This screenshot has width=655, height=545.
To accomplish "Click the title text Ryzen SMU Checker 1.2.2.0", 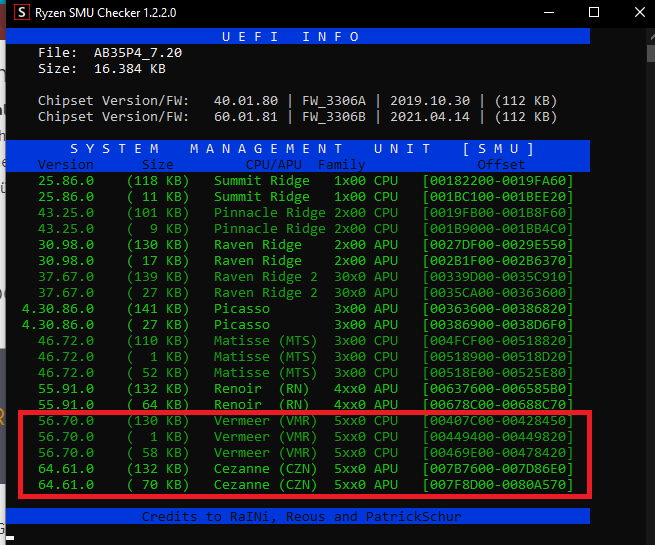I will click(x=106, y=13).
